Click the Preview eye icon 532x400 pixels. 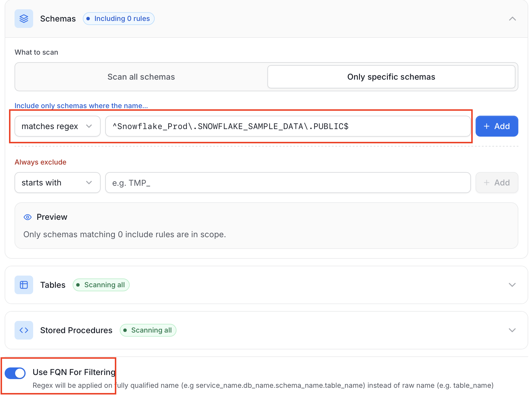click(x=28, y=217)
